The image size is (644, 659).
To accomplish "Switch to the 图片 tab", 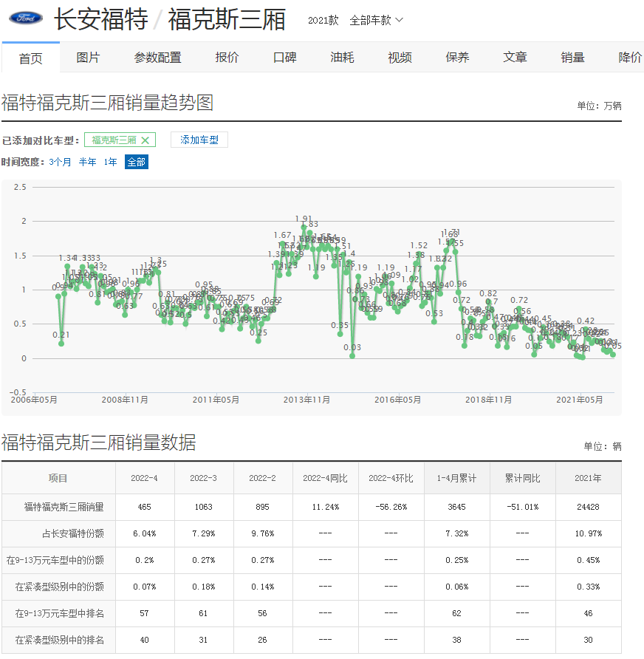I will click(x=88, y=58).
